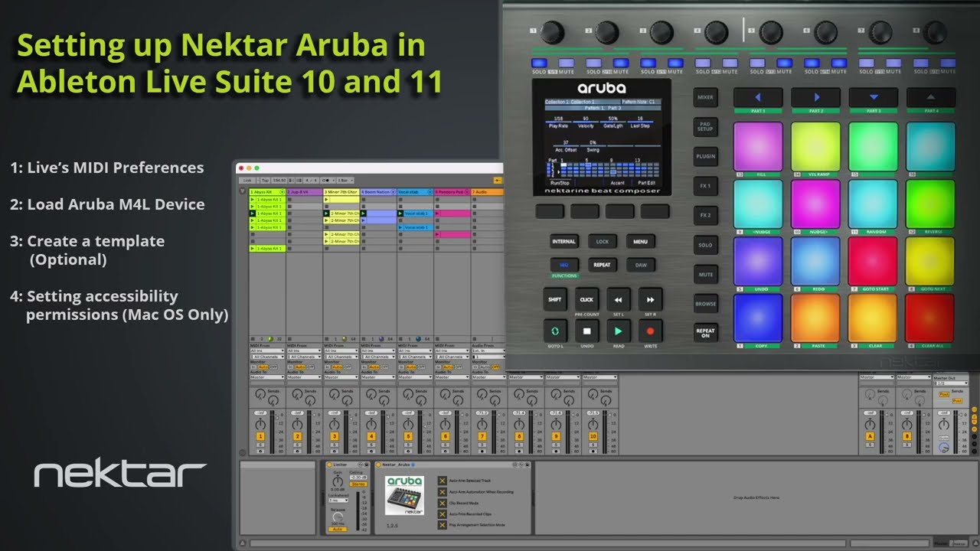Select the 7 Audio track header
The image size is (980, 551).
click(487, 192)
